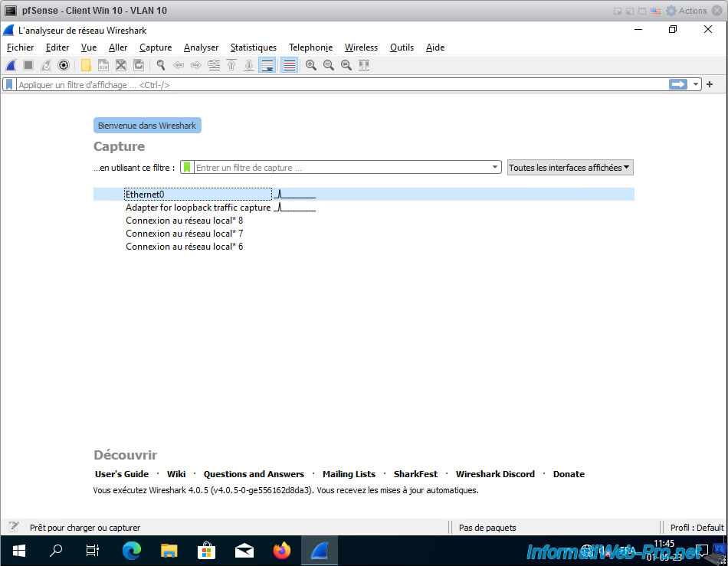Click the Donate link
The image size is (728, 566).
[569, 474]
